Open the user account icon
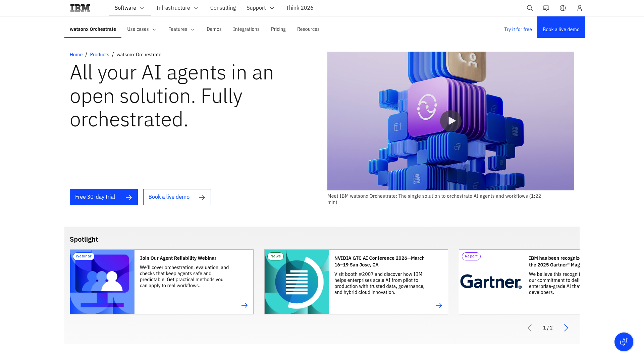This screenshot has width=644, height=362. (x=579, y=8)
